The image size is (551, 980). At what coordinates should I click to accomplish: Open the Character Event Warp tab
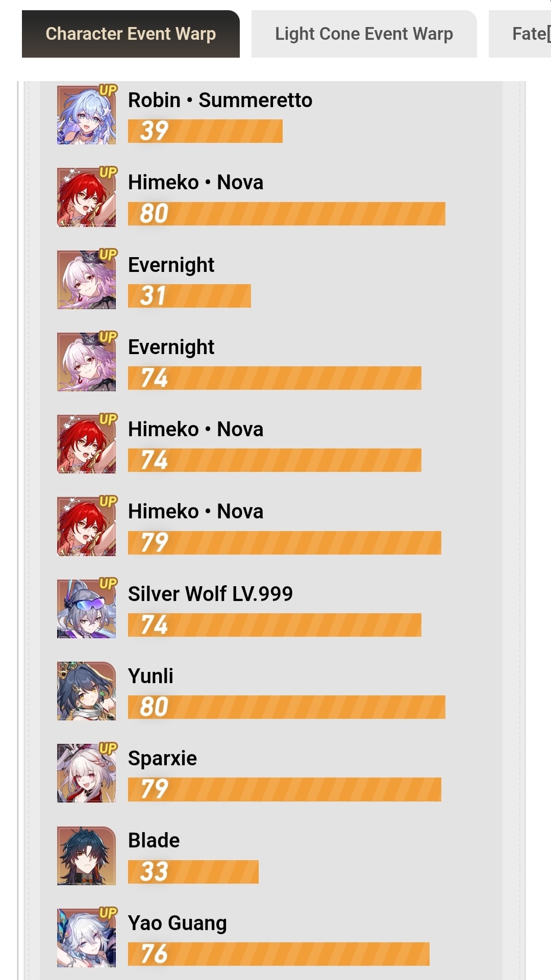pyautogui.click(x=131, y=34)
